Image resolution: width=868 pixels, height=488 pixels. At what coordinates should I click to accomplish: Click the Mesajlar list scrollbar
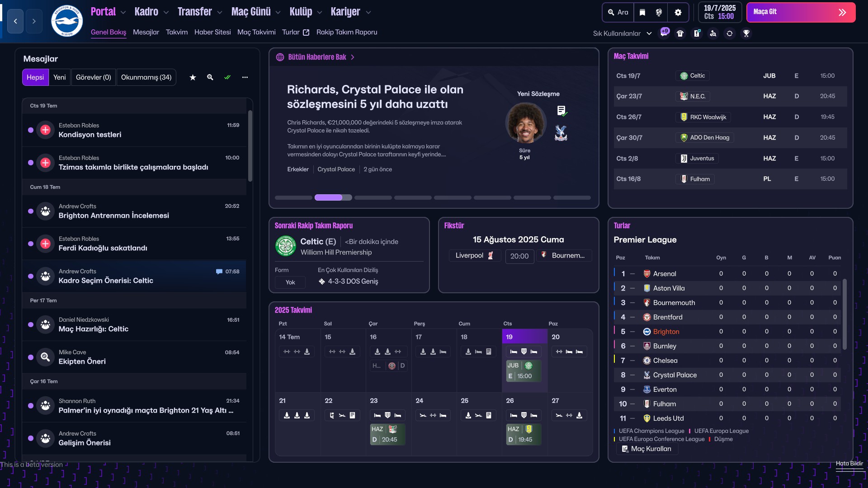point(250,145)
